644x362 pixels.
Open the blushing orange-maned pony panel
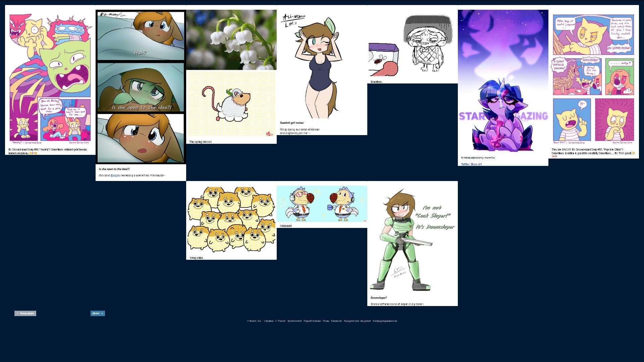coord(141,138)
